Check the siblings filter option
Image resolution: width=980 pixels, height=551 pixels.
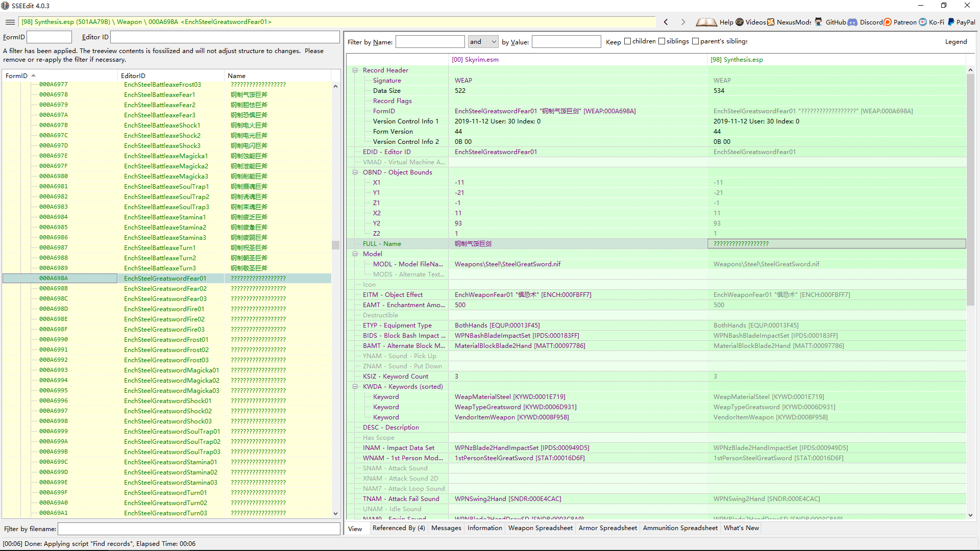click(661, 41)
